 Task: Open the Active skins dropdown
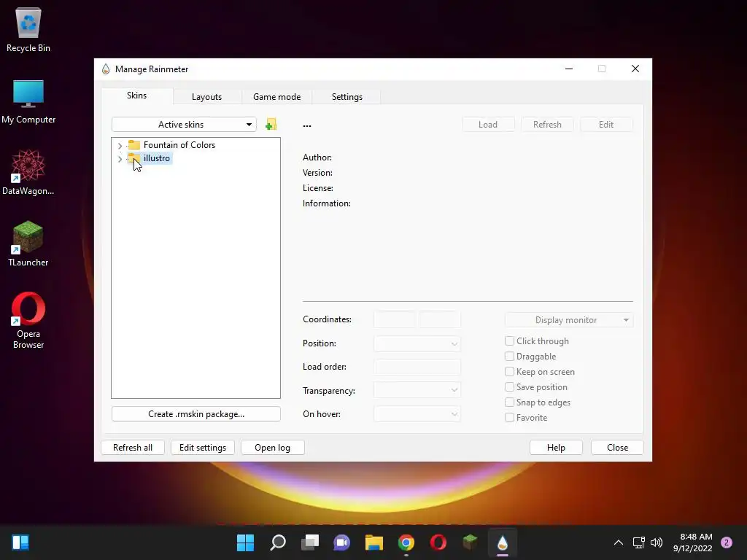pos(184,124)
